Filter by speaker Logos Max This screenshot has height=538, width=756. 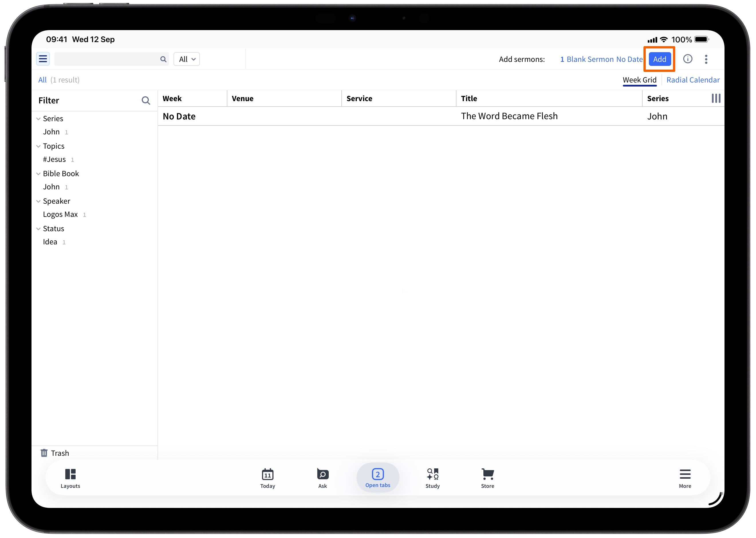point(60,214)
